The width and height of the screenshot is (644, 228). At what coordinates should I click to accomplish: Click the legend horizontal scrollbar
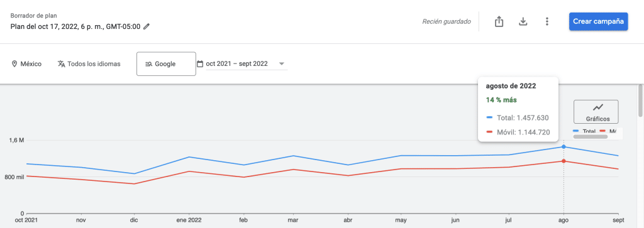click(590, 136)
